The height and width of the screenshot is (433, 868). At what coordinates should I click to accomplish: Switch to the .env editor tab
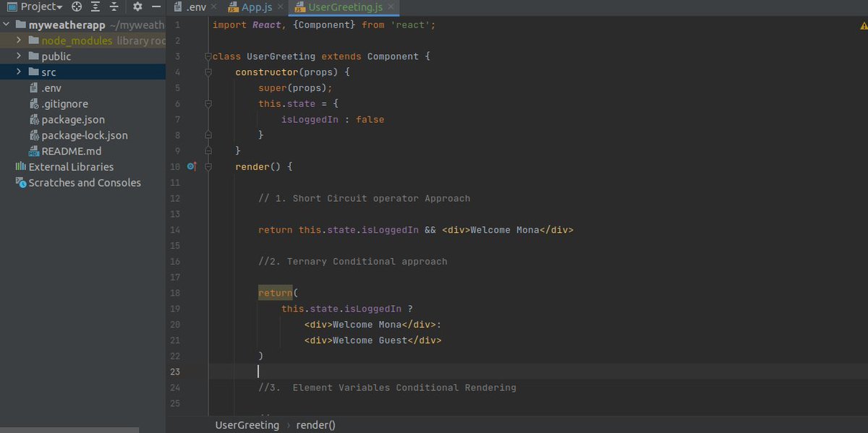coord(195,8)
